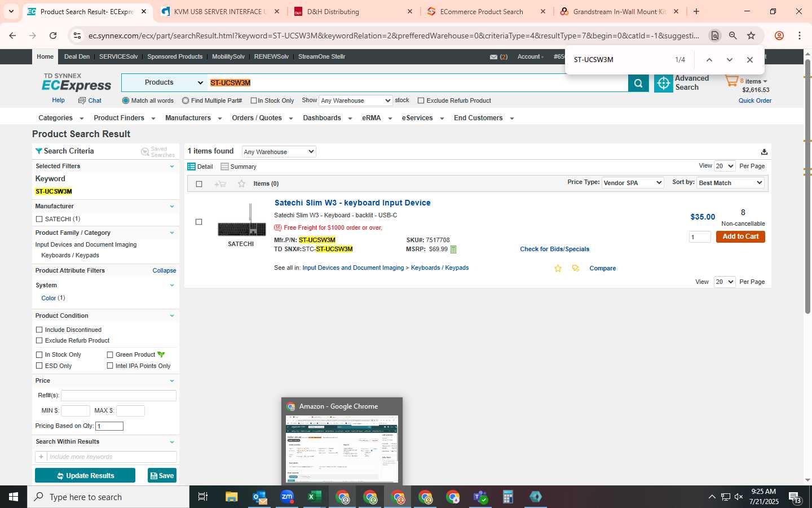Click previous match arrow in find bar
The width and height of the screenshot is (812, 508).
(x=709, y=60)
